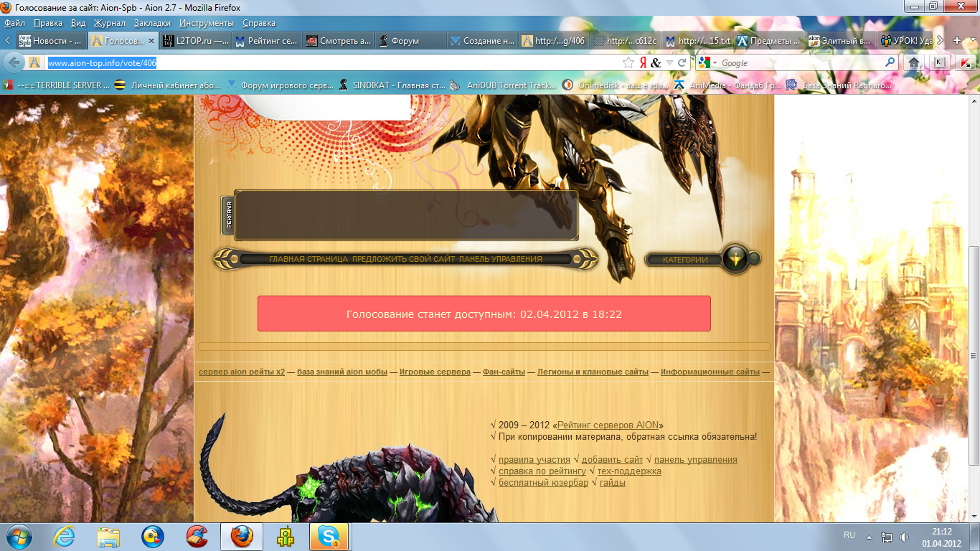The height and width of the screenshot is (551, 980).
Task: Open the Правка menu
Action: coord(47,23)
